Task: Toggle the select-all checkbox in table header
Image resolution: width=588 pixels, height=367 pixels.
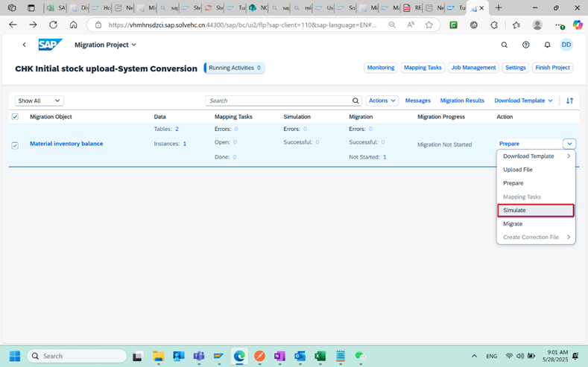Action: (x=15, y=116)
